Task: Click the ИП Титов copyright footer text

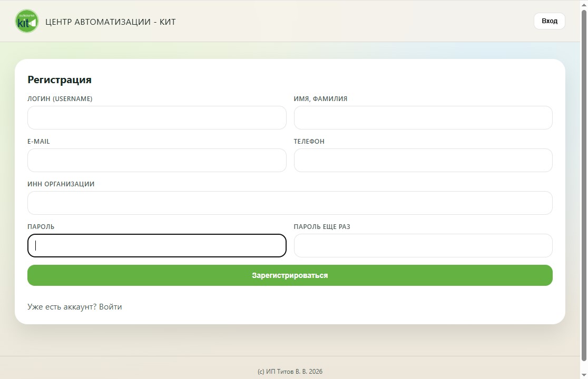Action: click(x=290, y=372)
